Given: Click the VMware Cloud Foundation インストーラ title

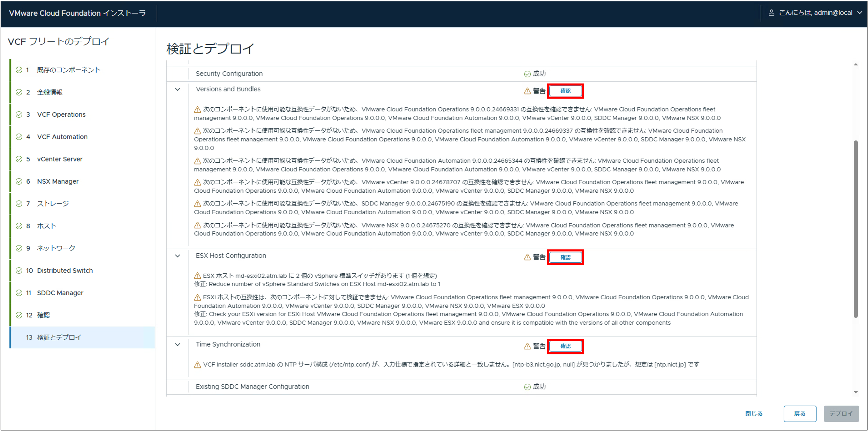Looking at the screenshot, I should [77, 13].
